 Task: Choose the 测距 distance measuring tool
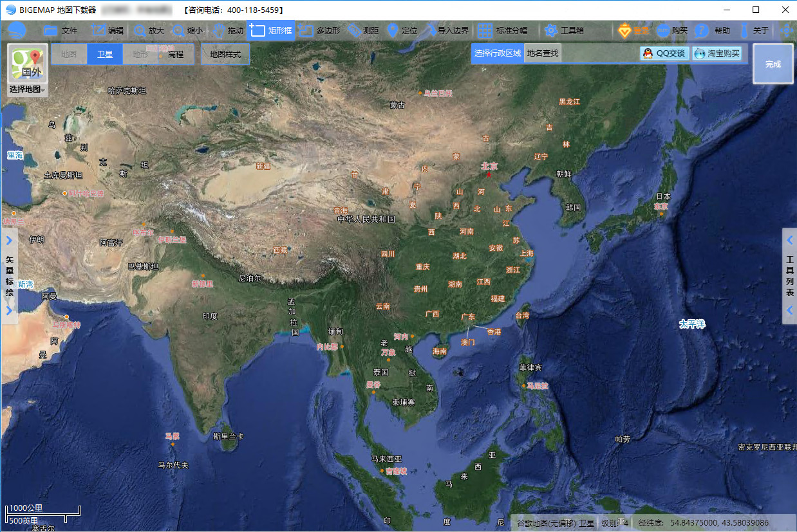[363, 30]
